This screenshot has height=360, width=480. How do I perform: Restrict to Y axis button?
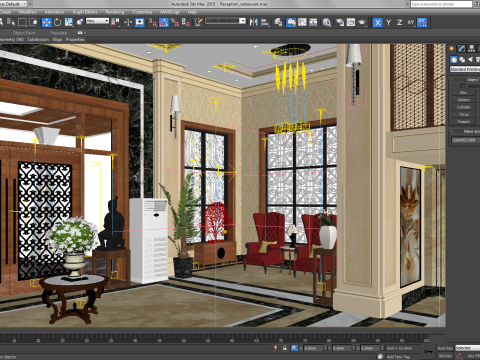[x=388, y=22]
